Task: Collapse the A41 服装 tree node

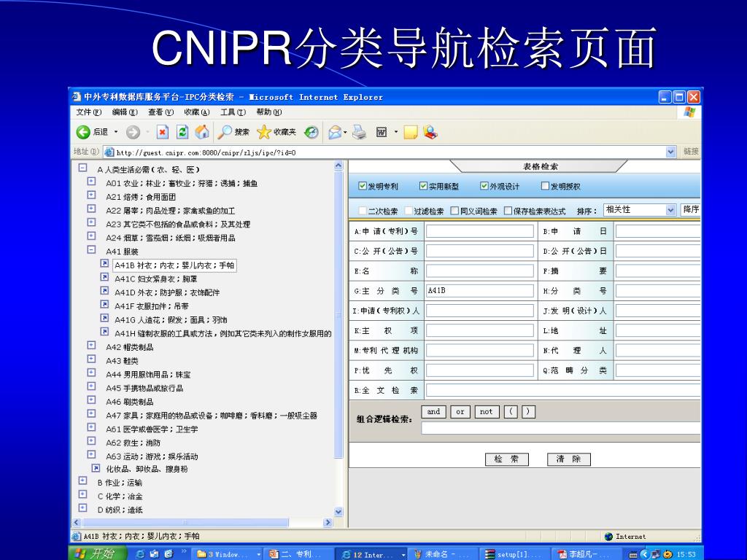Action: pos(91,249)
